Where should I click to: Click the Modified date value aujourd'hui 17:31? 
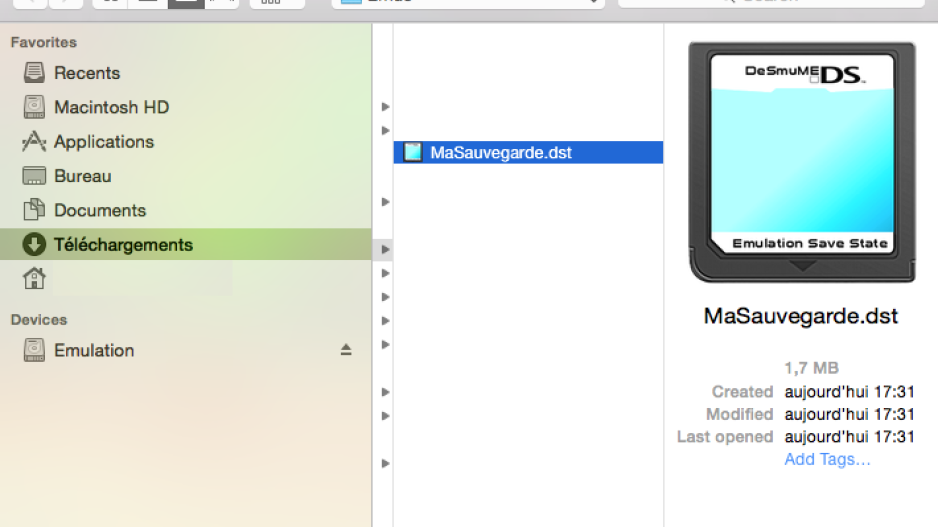click(x=849, y=415)
